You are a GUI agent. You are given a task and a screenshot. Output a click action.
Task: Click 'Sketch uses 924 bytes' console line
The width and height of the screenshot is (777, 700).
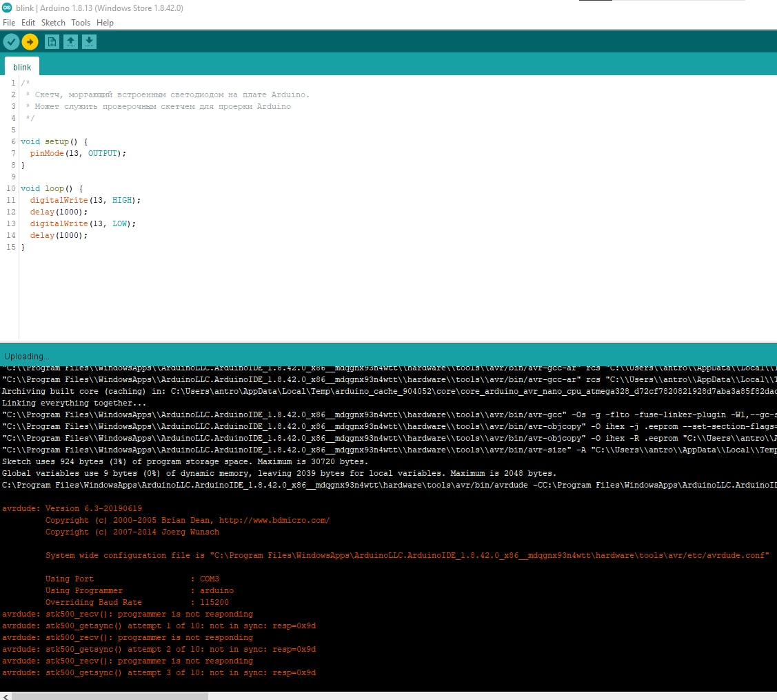[x=185, y=461]
